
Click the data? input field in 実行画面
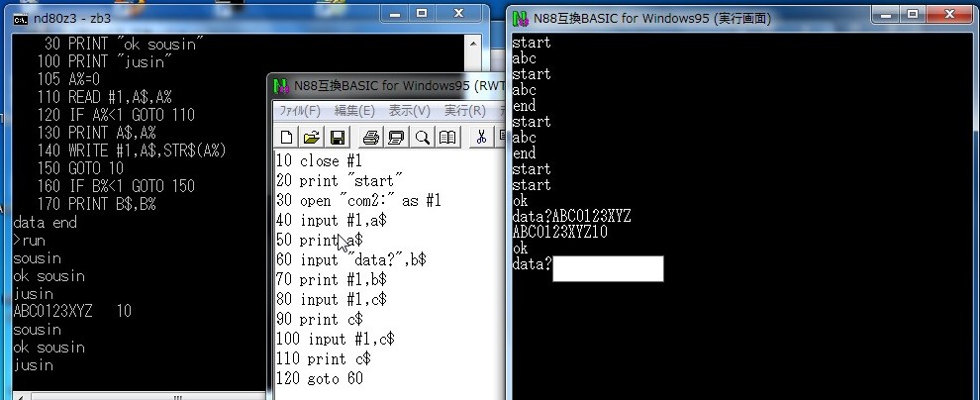(x=608, y=268)
